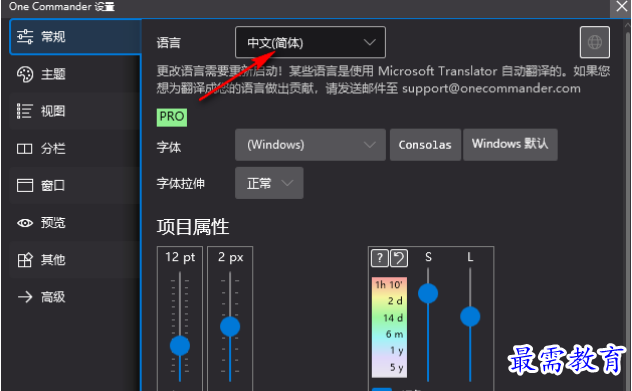632x391 pixels.
Task: Open the 字体 (Windows) font dropdown
Action: pyautogui.click(x=310, y=145)
